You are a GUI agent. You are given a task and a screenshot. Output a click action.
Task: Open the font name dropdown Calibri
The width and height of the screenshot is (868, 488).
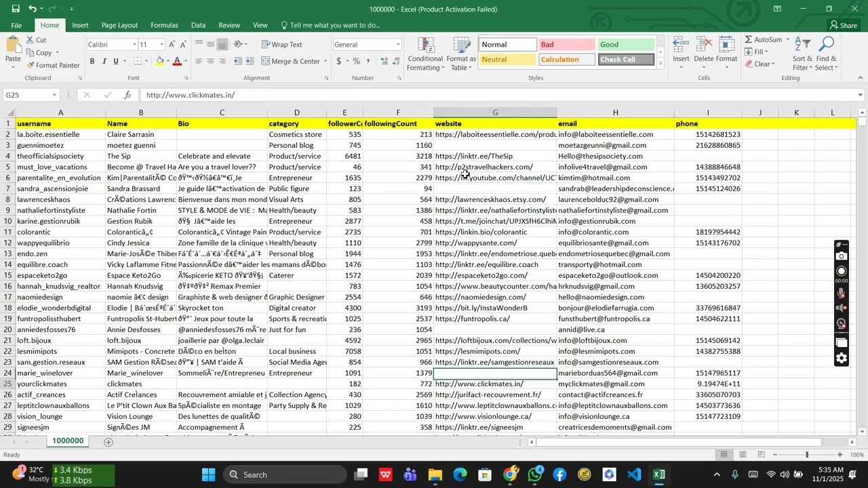[x=134, y=45]
